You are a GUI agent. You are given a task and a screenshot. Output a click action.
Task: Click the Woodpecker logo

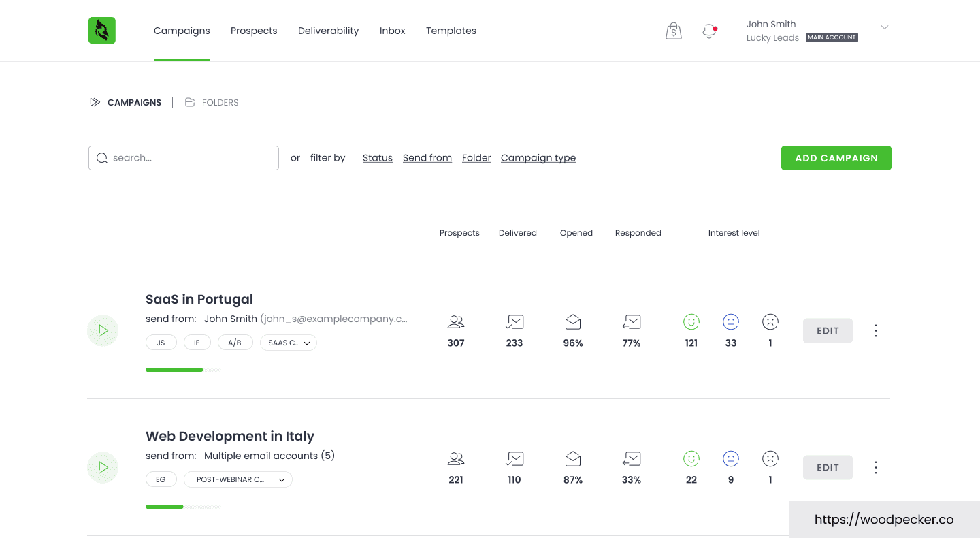pos(101,30)
